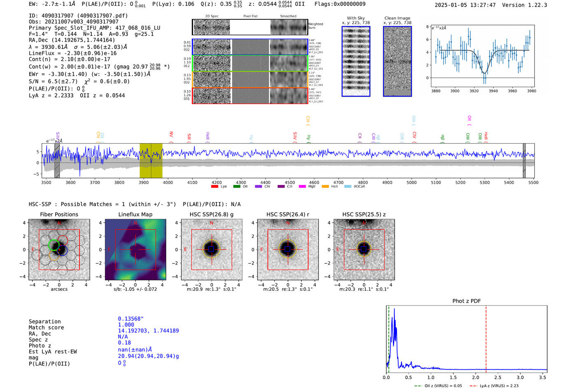Click the Weighted Sum 2D spectrum strip
This screenshot has width=576, height=392.
pos(250,27)
